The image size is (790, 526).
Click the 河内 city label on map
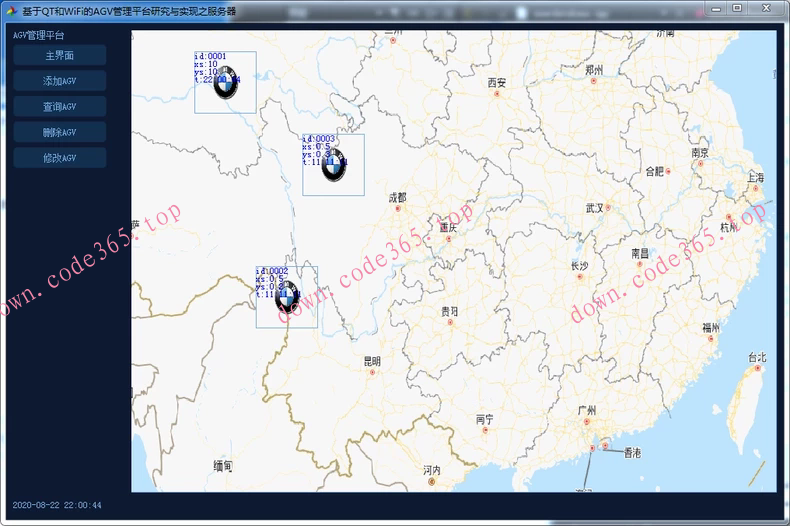pos(432,470)
